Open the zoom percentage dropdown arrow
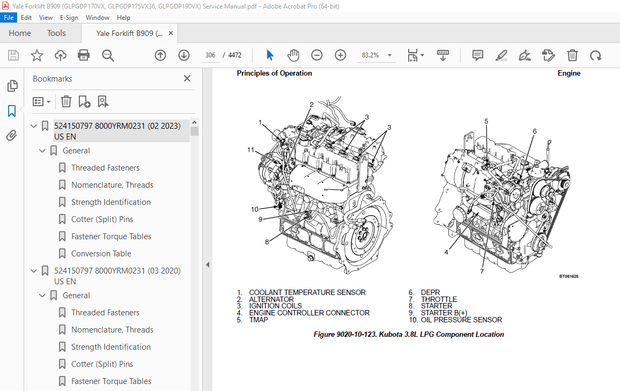 tap(389, 55)
